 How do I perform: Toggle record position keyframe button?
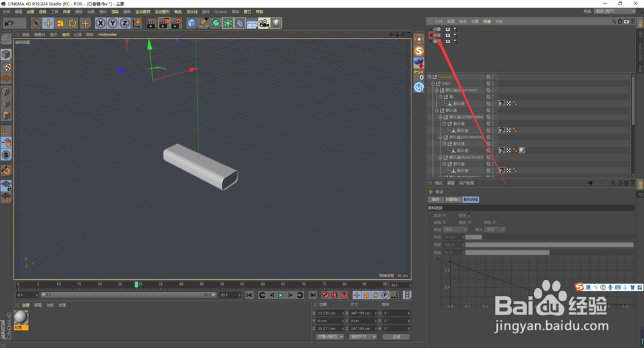[357, 295]
